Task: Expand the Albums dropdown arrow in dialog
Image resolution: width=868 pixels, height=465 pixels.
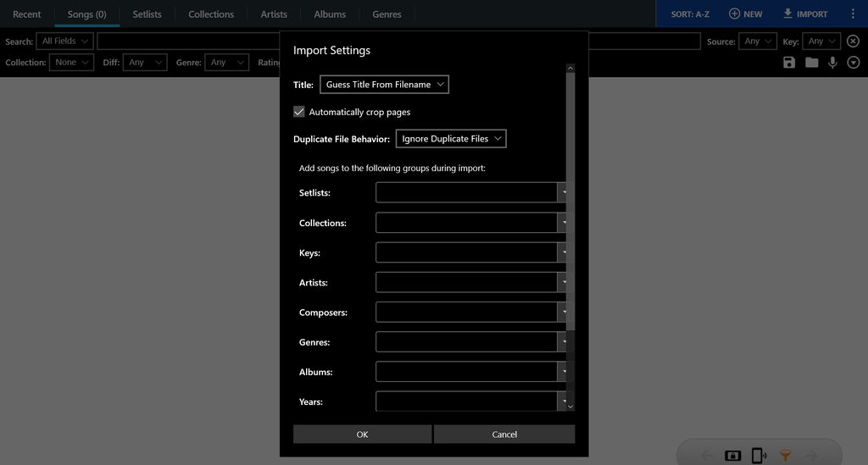Action: click(564, 372)
